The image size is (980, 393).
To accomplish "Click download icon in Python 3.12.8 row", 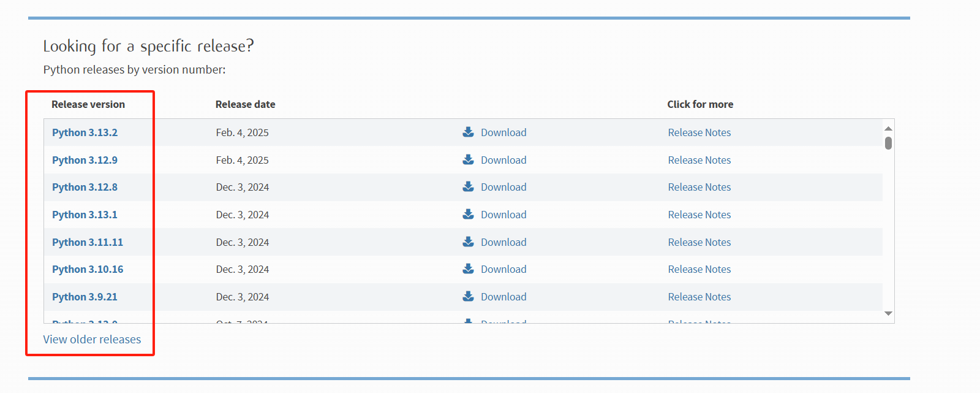I will tap(468, 186).
